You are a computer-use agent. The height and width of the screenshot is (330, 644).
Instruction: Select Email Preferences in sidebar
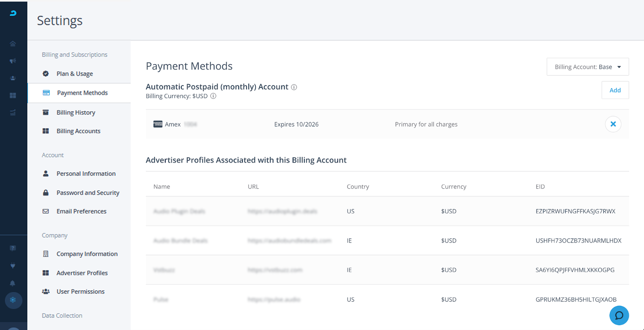(81, 211)
